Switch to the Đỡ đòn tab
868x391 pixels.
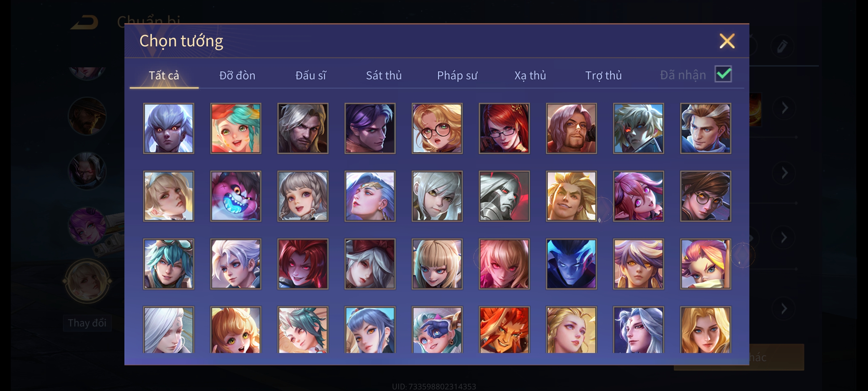(237, 75)
